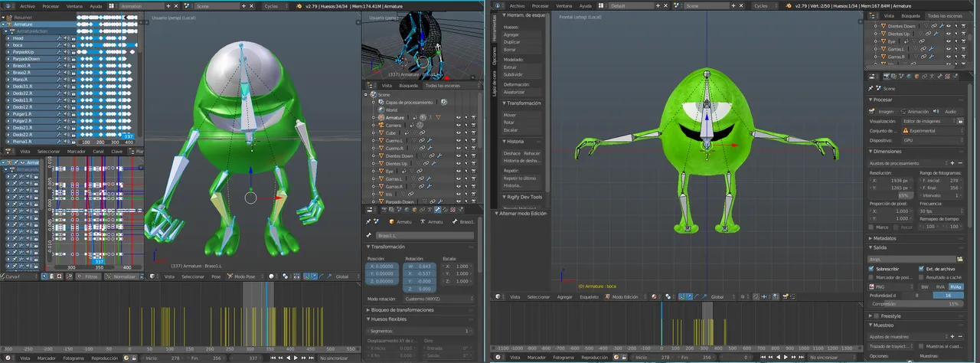This screenshot has height=363, width=980.
Task: Collapse Salida panel
Action: tap(879, 248)
